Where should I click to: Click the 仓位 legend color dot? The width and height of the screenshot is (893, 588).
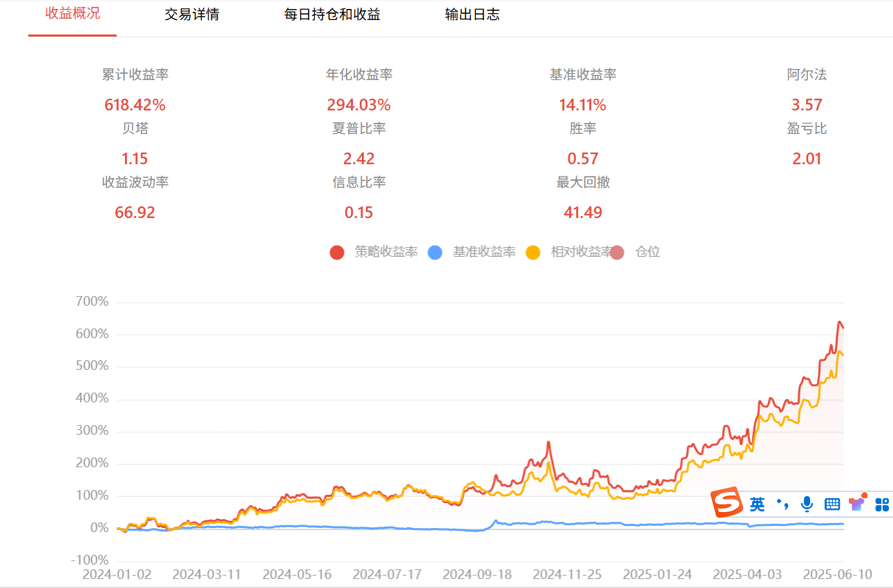click(617, 252)
